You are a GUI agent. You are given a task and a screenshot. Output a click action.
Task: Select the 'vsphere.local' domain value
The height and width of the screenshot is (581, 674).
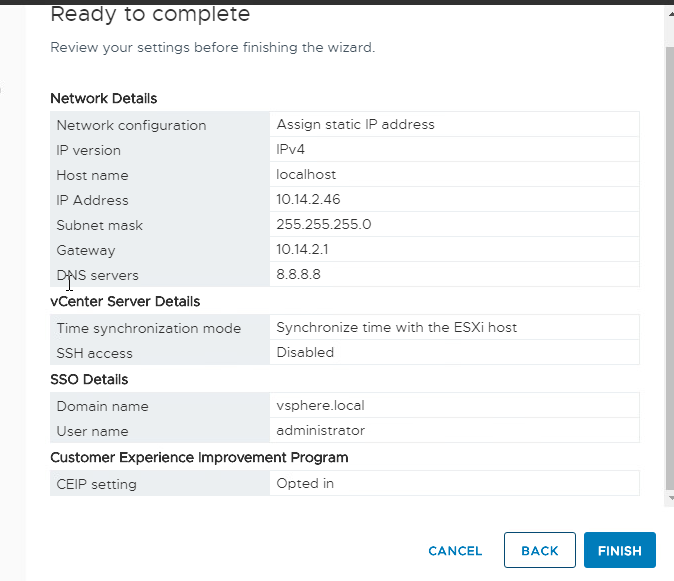point(321,406)
